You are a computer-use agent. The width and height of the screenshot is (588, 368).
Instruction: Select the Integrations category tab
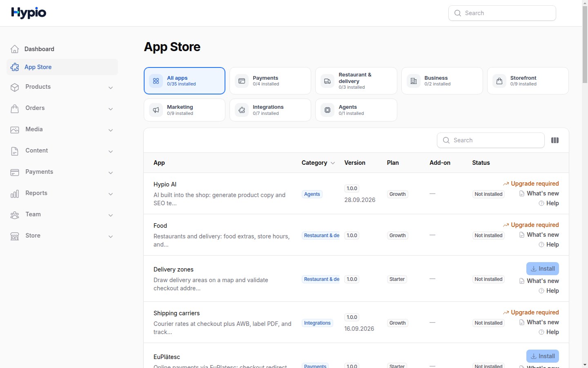pyautogui.click(x=270, y=110)
